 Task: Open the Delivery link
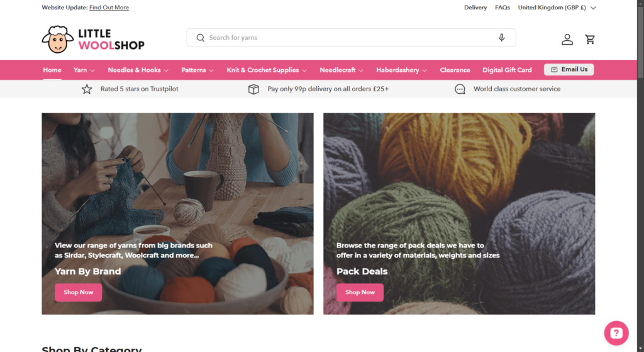coord(475,8)
